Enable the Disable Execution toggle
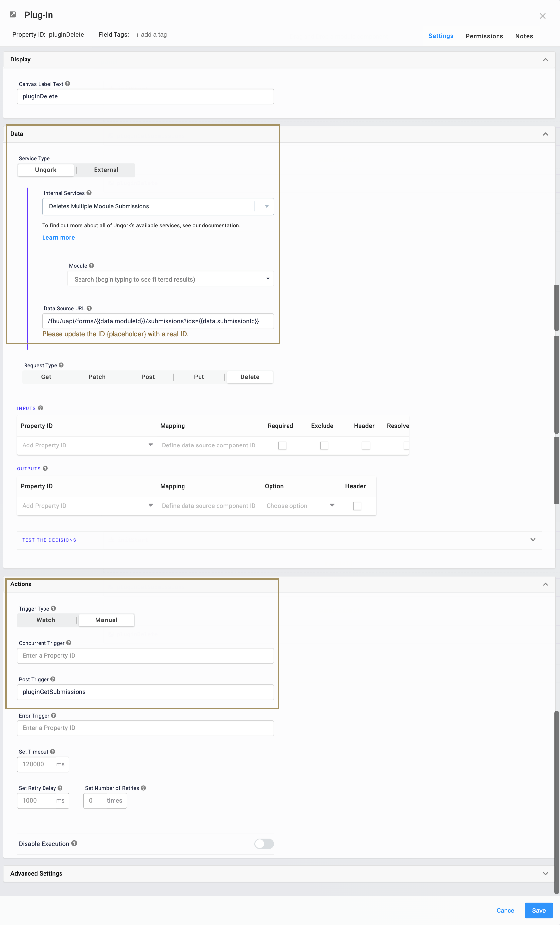The height and width of the screenshot is (925, 560). (x=264, y=844)
